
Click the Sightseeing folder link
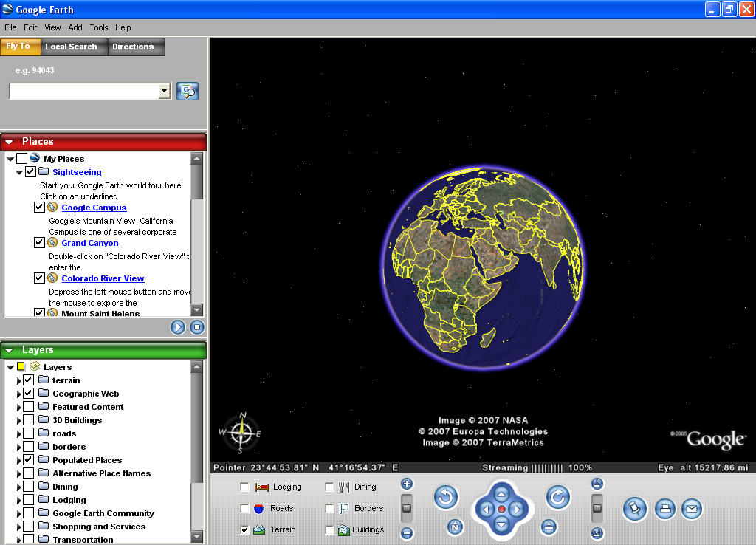tap(77, 172)
